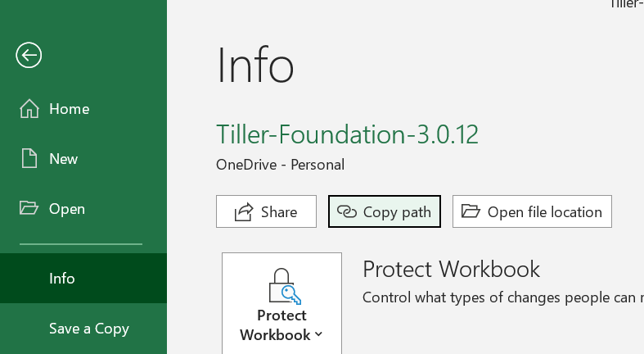Copy the file path to clipboard
644x354 pixels.
tap(385, 211)
